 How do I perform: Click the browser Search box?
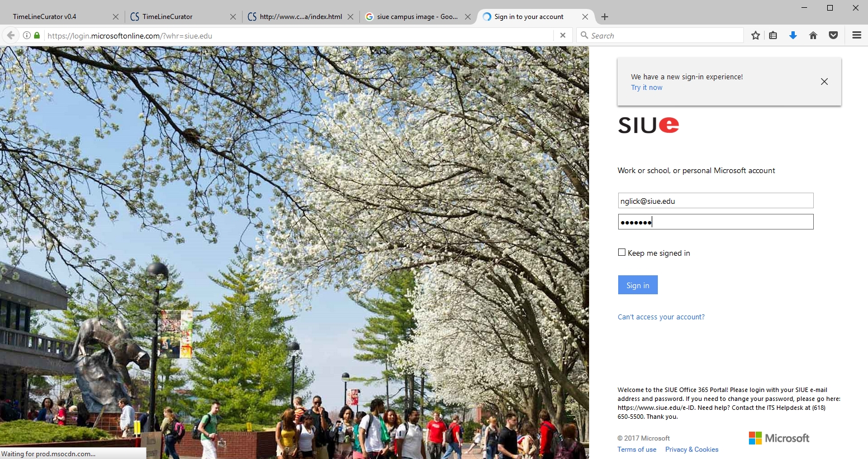[660, 35]
